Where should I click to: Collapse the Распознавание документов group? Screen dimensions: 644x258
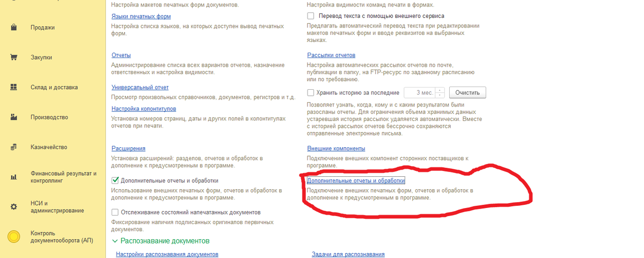click(115, 241)
